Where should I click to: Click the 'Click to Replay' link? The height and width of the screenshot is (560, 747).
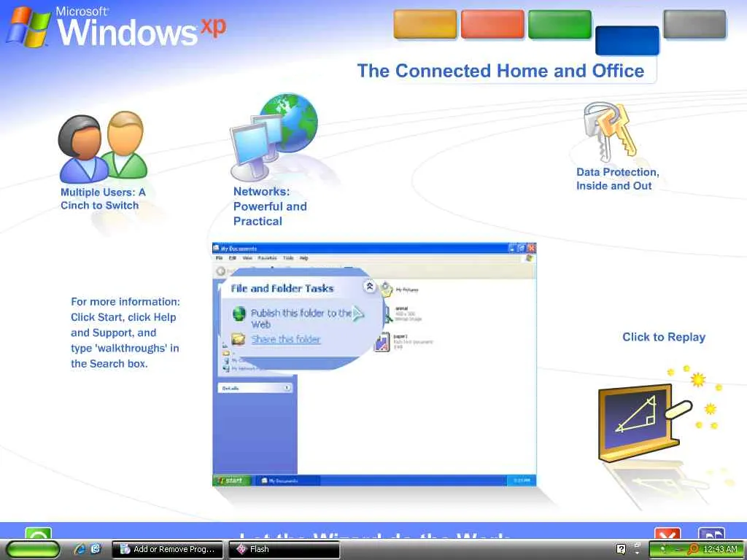664,337
